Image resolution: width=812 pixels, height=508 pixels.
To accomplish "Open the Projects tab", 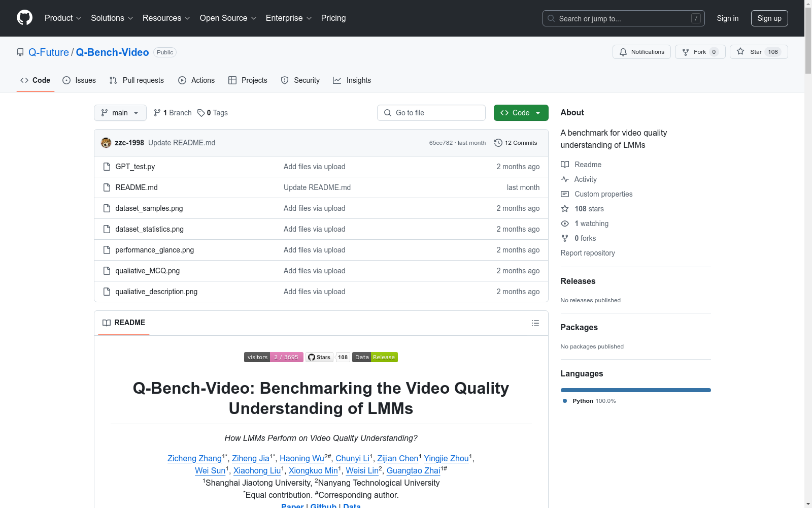I will click(248, 80).
